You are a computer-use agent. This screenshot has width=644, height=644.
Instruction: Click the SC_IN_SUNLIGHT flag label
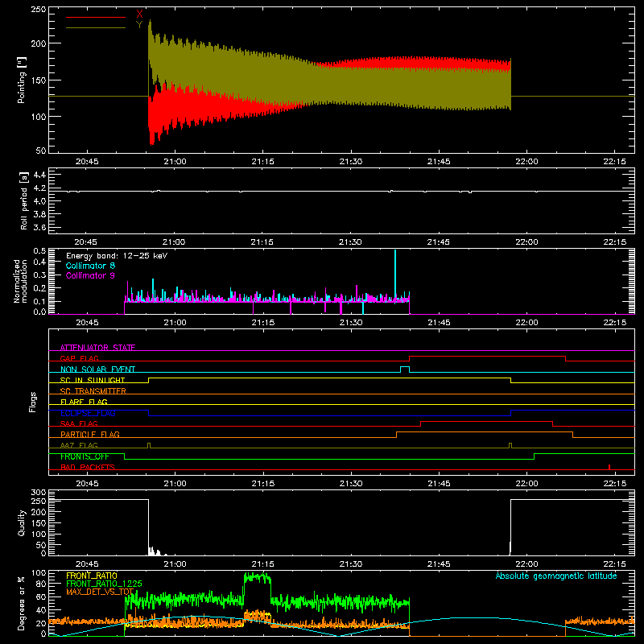click(x=93, y=380)
